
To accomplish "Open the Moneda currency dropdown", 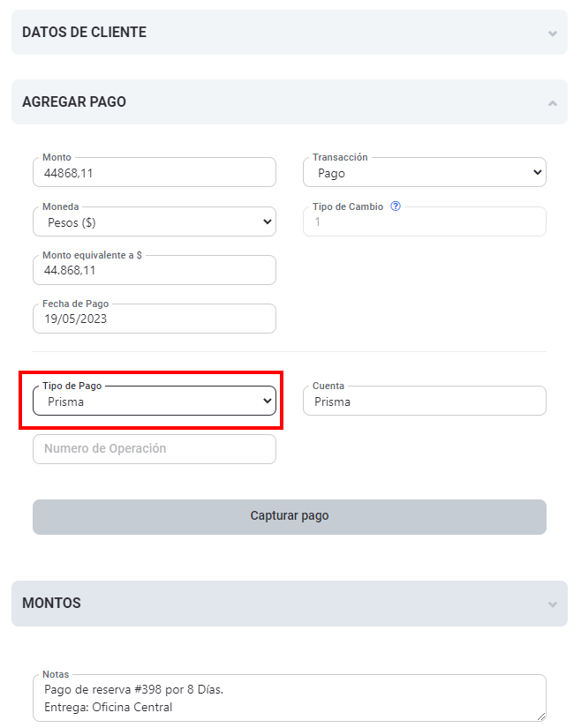I will point(155,223).
